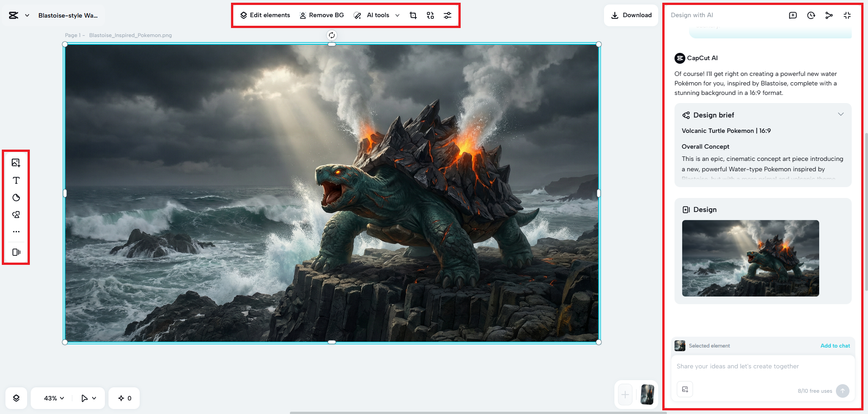Open the CapCut main menu chevron
The height and width of the screenshot is (414, 868).
pyautogui.click(x=27, y=15)
